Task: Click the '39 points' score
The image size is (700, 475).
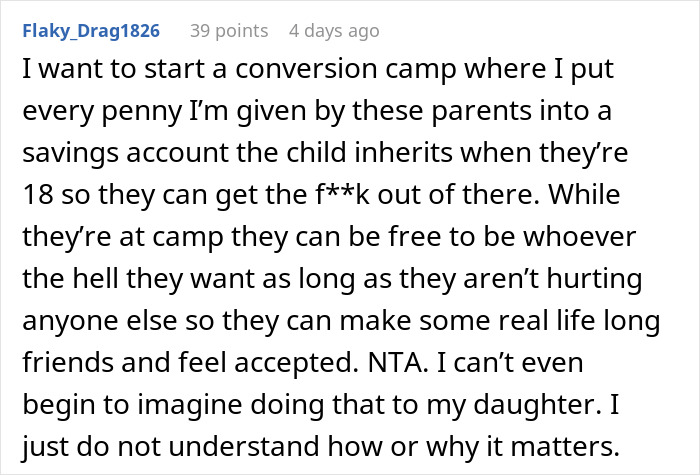Action: point(229,31)
